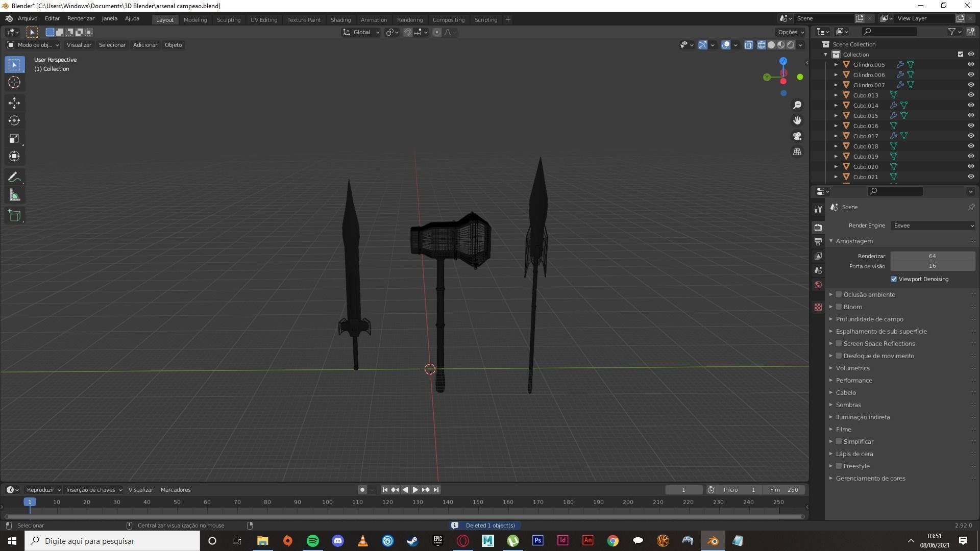Open the Output properties tab

pos(818,241)
